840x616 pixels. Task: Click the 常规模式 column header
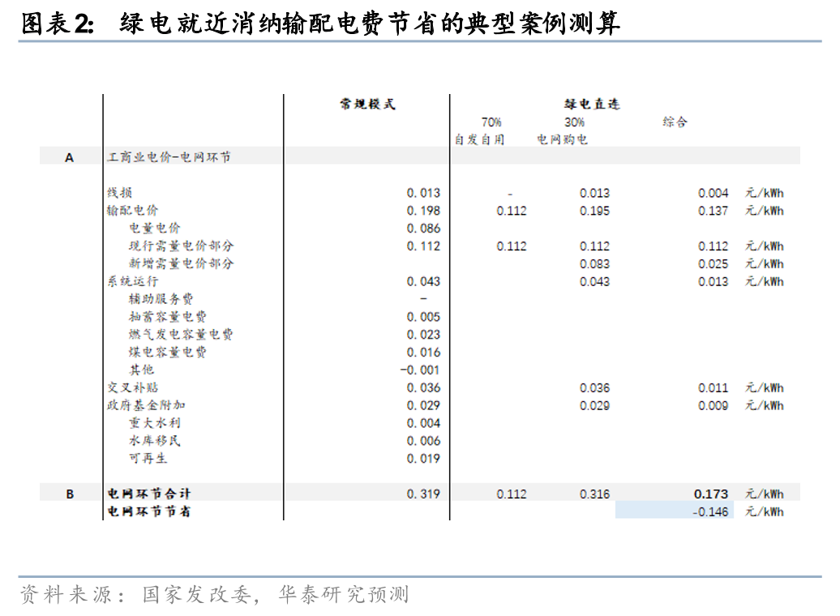pyautogui.click(x=367, y=105)
